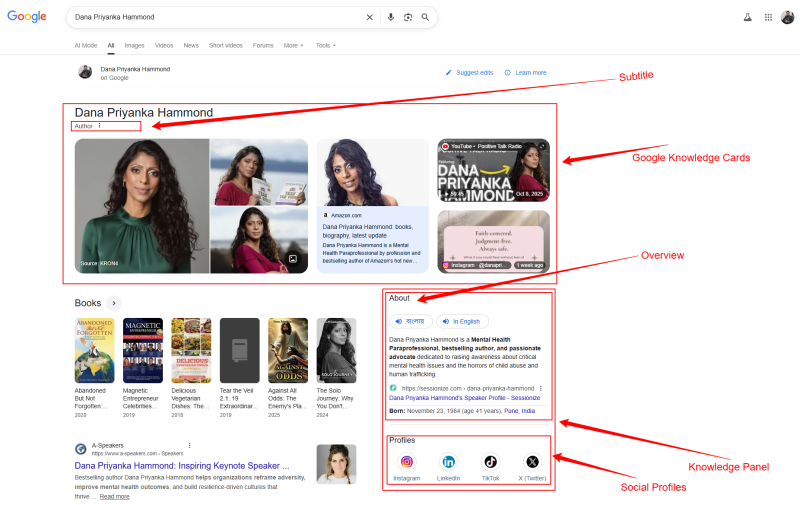Open the Google account avatar
This screenshot has width=800, height=505.
pyautogui.click(x=787, y=17)
